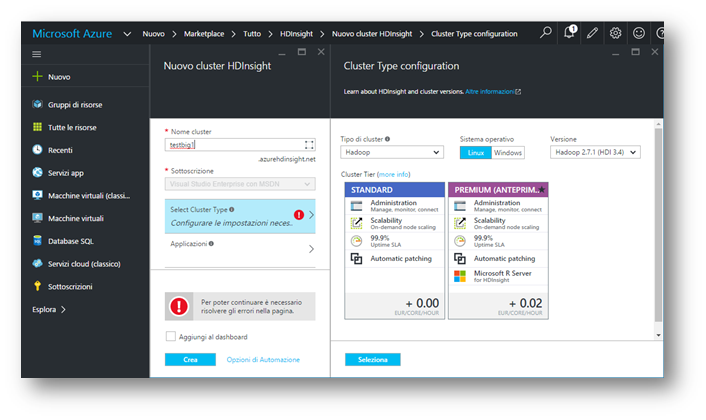Click Standard tier uptime gauge icon
This screenshot has height=420, width=706.
tap(356, 241)
